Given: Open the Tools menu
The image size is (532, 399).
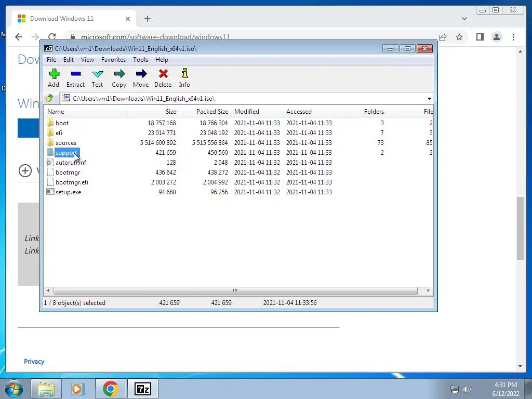Looking at the screenshot, I should (x=140, y=60).
